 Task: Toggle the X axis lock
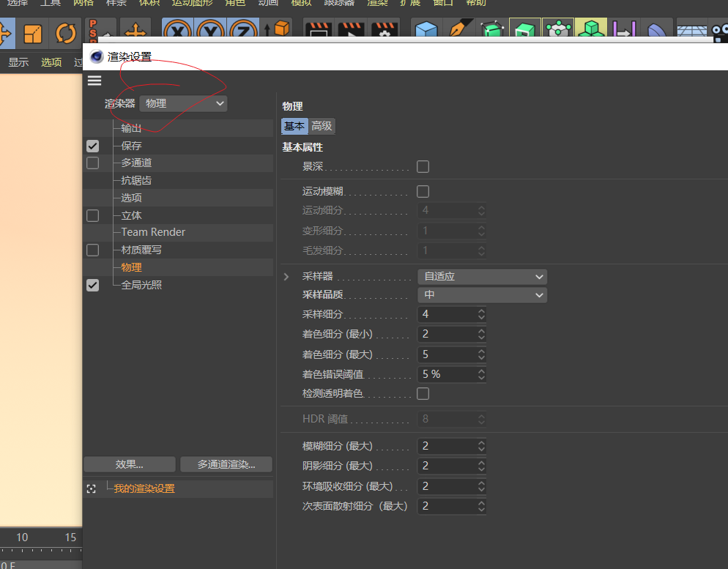click(x=177, y=32)
